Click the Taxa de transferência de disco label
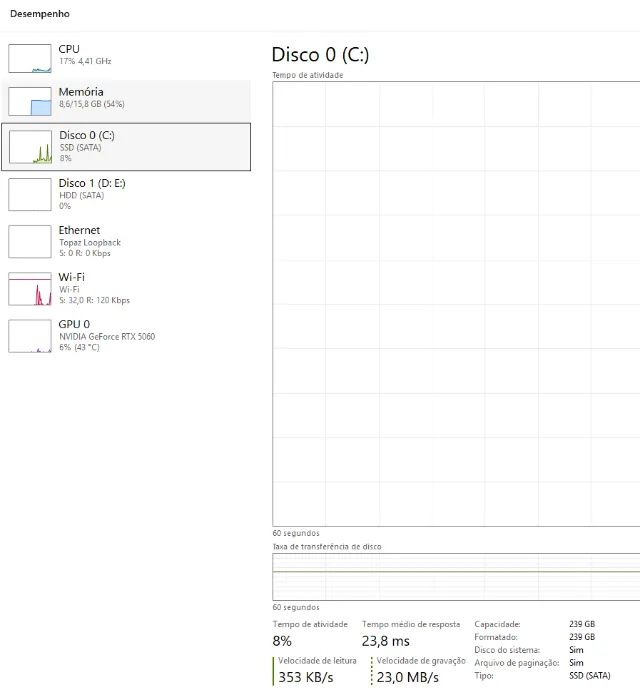This screenshot has width=640, height=693. pyautogui.click(x=327, y=546)
